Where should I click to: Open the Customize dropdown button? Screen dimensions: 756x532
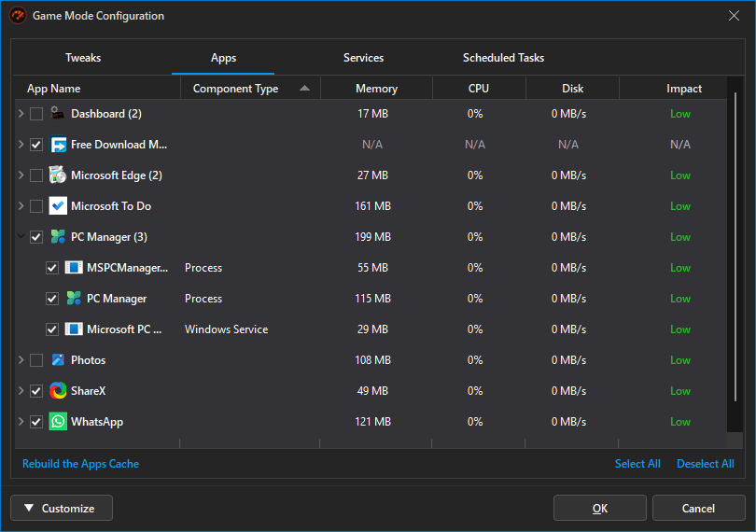(x=62, y=508)
